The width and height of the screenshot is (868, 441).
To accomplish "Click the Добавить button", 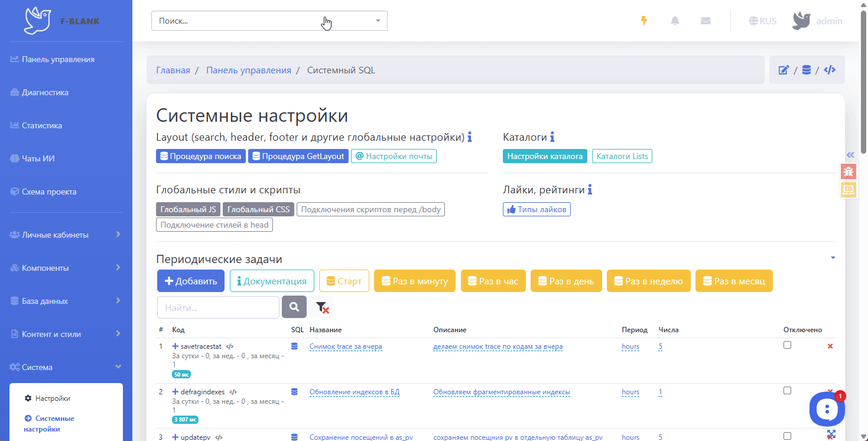I will point(190,281).
